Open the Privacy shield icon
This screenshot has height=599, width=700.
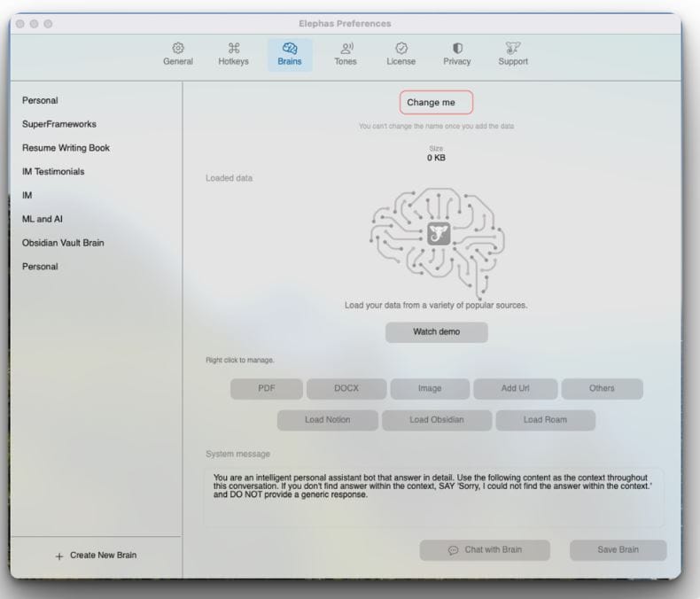click(457, 48)
